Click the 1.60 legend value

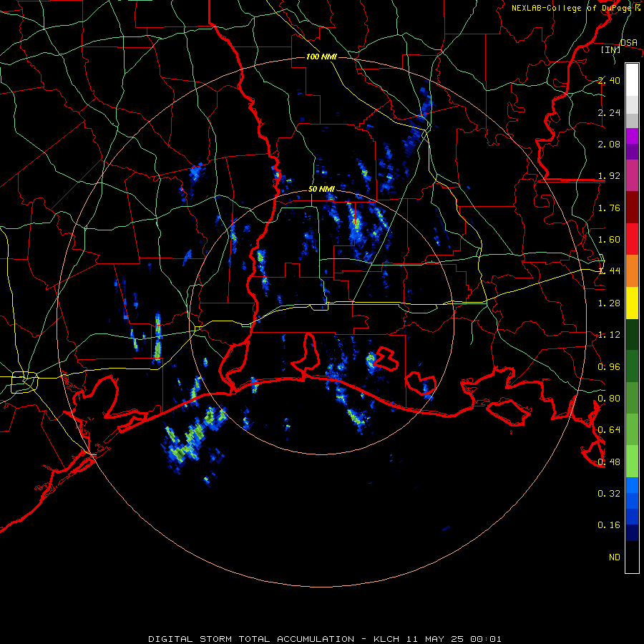coord(609,240)
